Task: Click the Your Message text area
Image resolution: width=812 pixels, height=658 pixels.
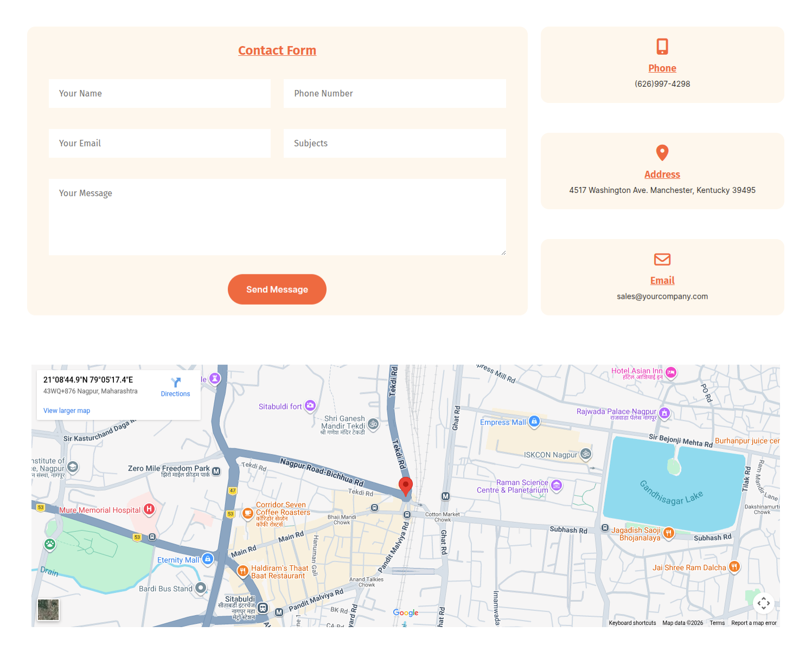Action: tap(277, 217)
